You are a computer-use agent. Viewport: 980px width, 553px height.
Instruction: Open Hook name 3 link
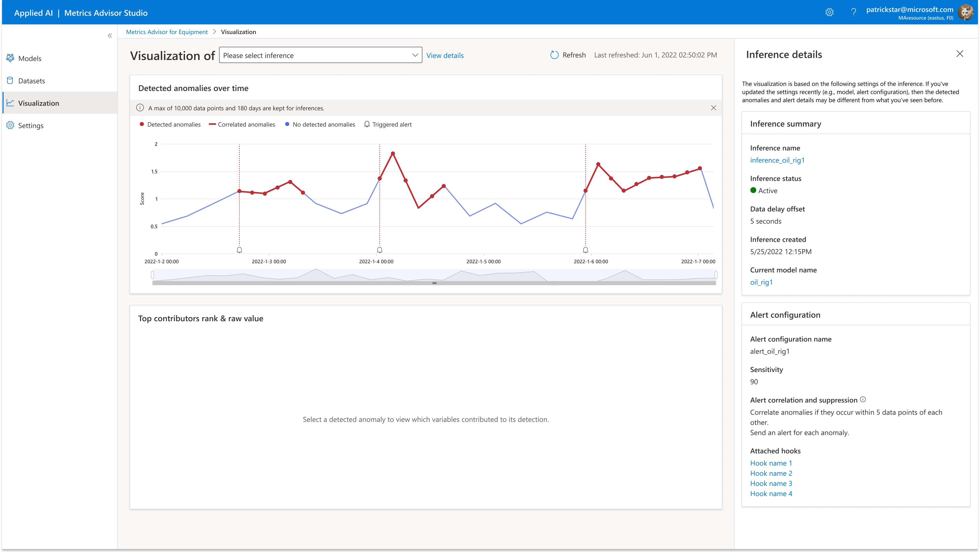point(771,483)
